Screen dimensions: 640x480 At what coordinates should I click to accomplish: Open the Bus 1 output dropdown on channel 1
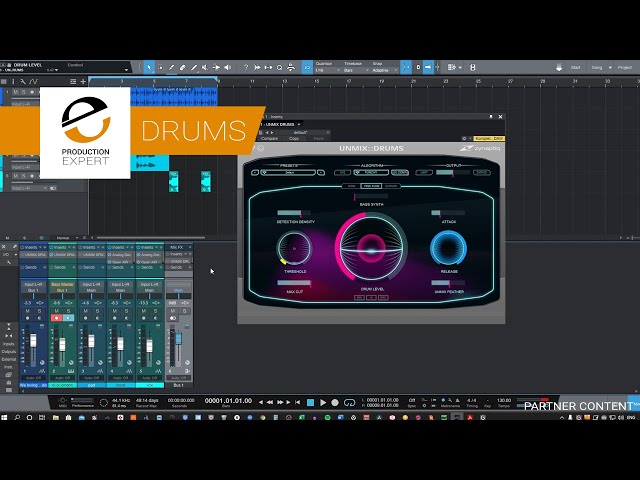click(x=33, y=290)
